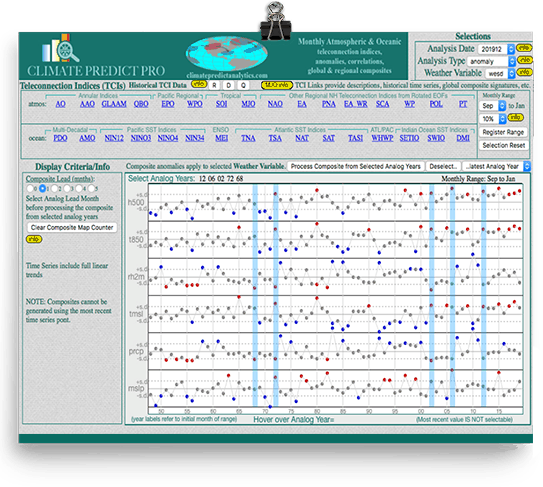Open the AMO ocean index link
The image size is (543, 487).
[87, 138]
